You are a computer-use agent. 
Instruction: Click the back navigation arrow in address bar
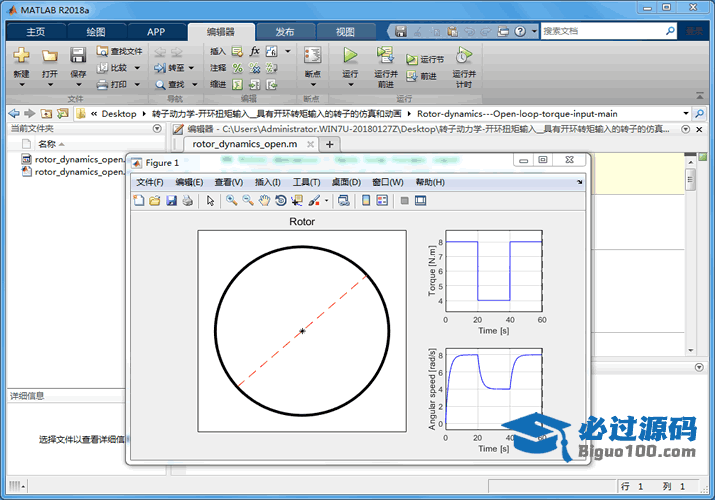tap(14, 113)
